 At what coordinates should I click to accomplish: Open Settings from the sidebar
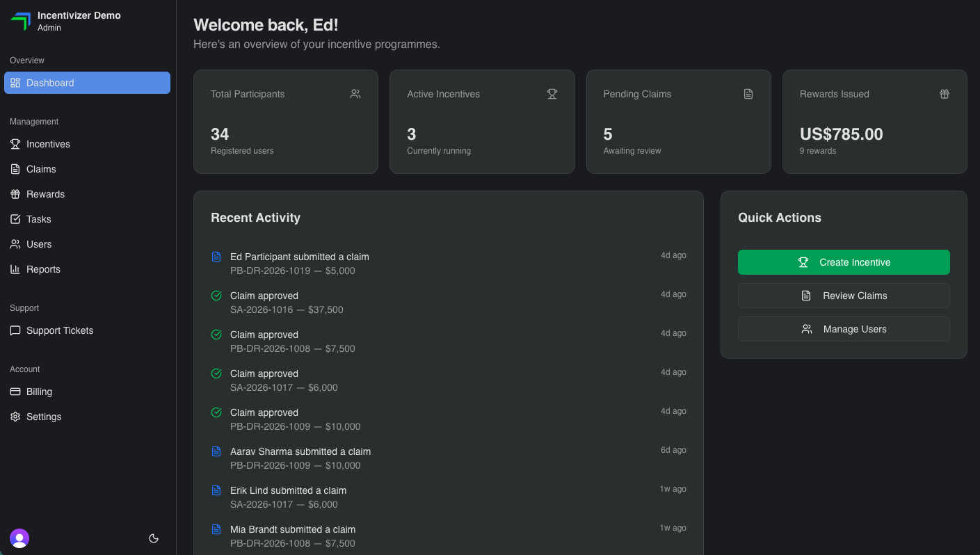click(x=87, y=417)
